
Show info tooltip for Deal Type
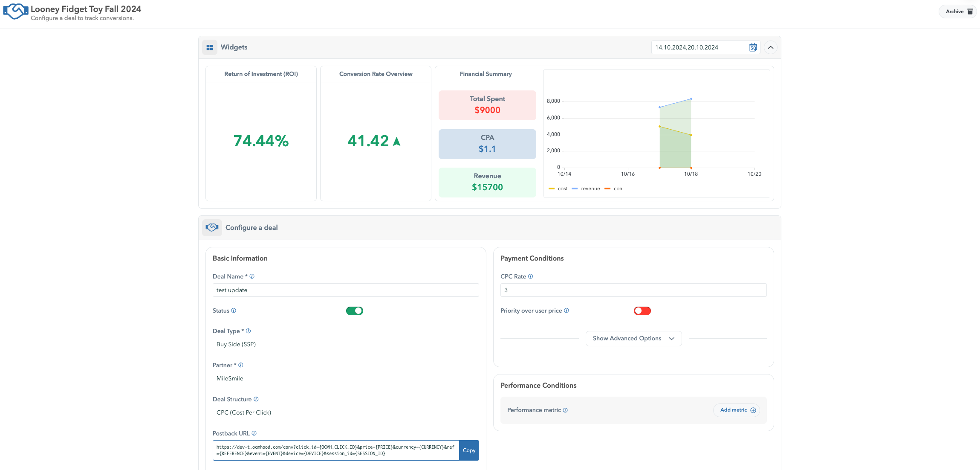tap(249, 331)
